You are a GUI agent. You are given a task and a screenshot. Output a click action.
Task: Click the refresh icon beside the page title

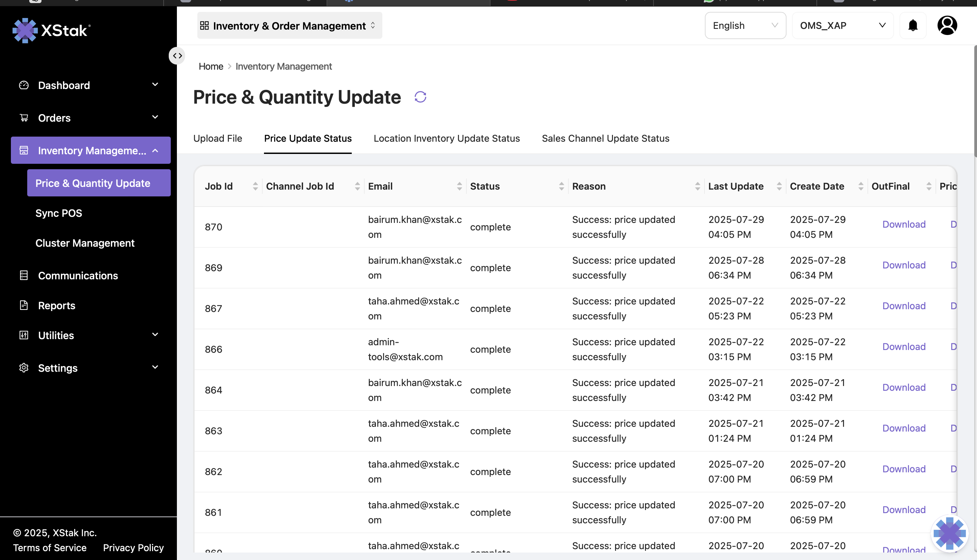click(420, 97)
